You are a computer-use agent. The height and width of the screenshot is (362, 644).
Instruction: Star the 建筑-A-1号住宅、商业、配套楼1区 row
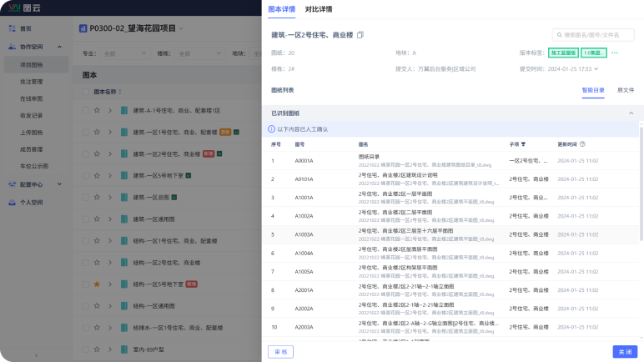click(x=97, y=110)
